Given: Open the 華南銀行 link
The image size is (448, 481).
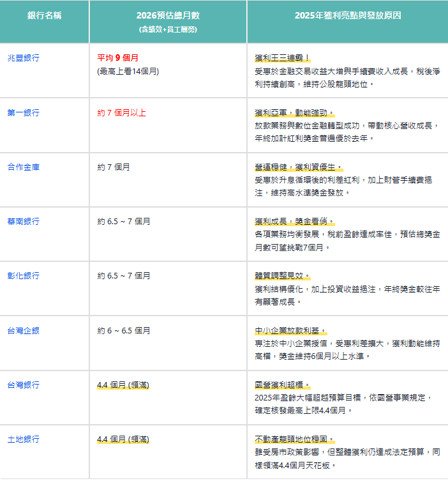Looking at the screenshot, I should [x=24, y=221].
